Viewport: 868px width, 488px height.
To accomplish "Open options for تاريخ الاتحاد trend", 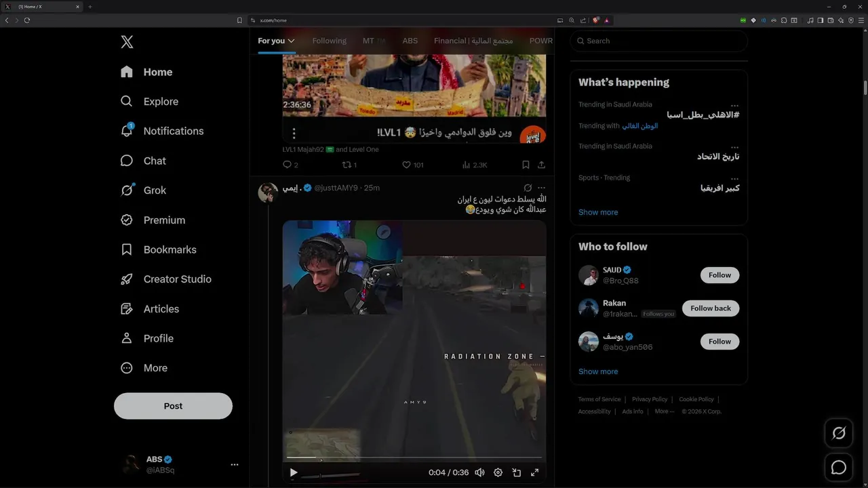I will [x=734, y=147].
